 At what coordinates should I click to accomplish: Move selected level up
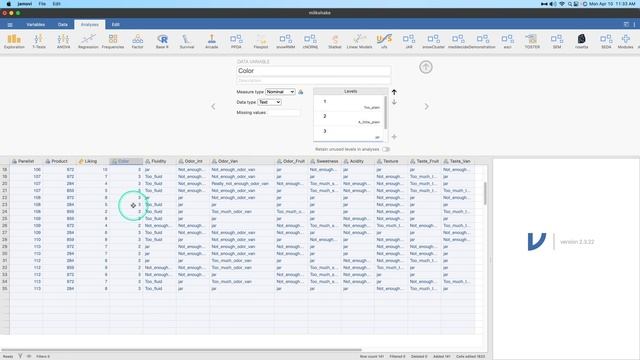tap(394, 92)
